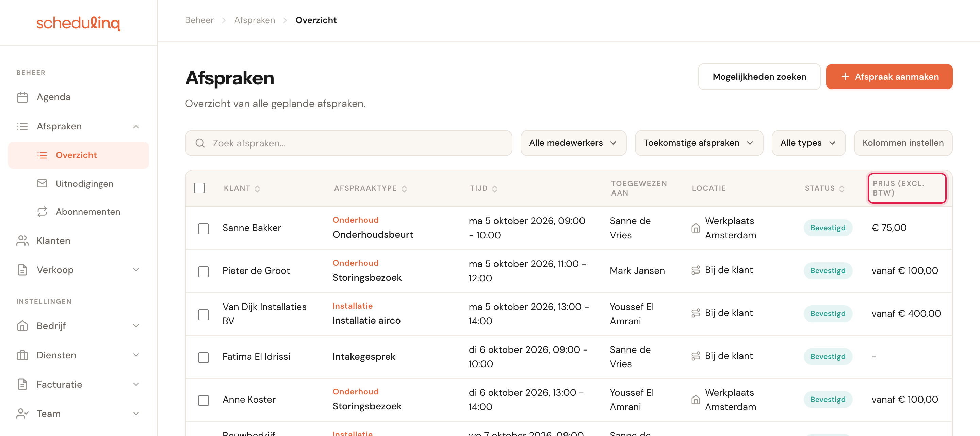
Task: Open the Alle types dropdown
Action: tap(808, 143)
